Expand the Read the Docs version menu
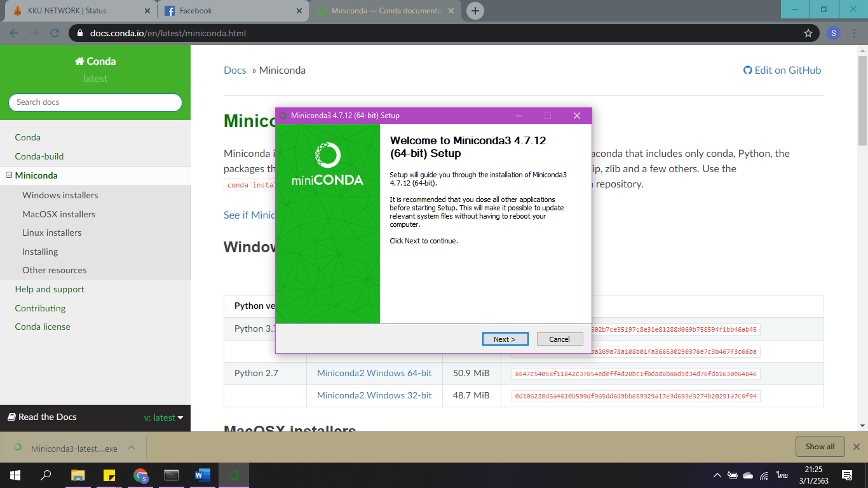 163,417
